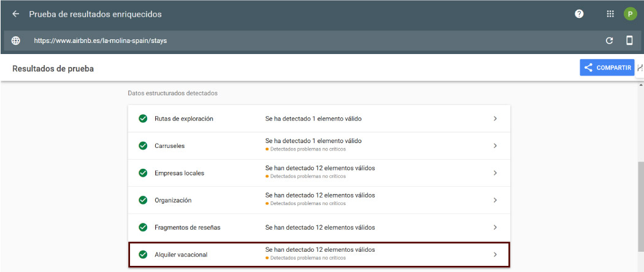This screenshot has height=272, width=644.
Task: Click the non-critical issues warning under Empresas locales
Action: (x=305, y=176)
